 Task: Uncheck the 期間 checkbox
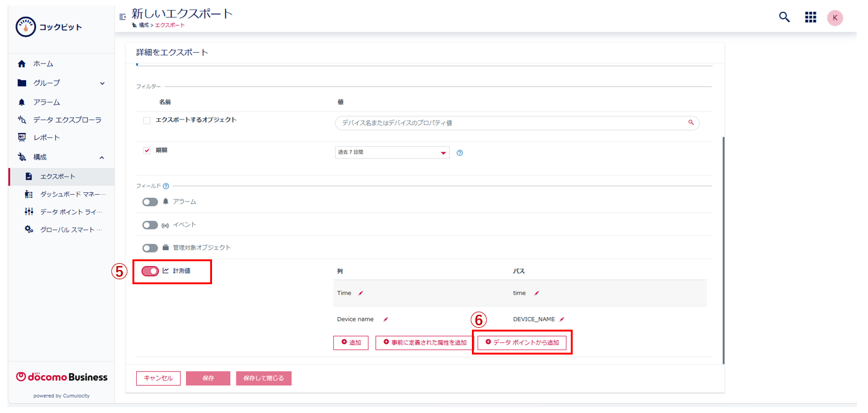click(147, 151)
